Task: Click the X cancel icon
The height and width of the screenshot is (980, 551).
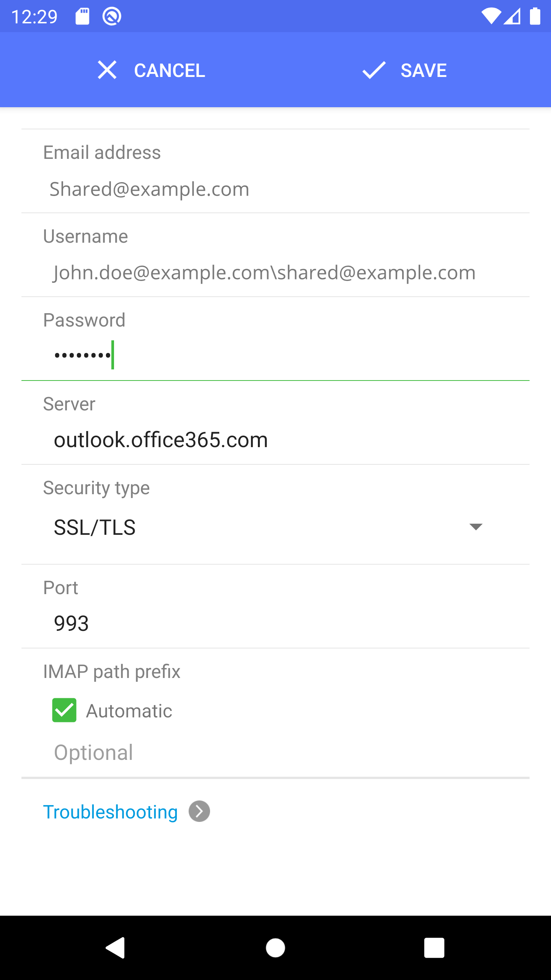Action: (x=108, y=70)
